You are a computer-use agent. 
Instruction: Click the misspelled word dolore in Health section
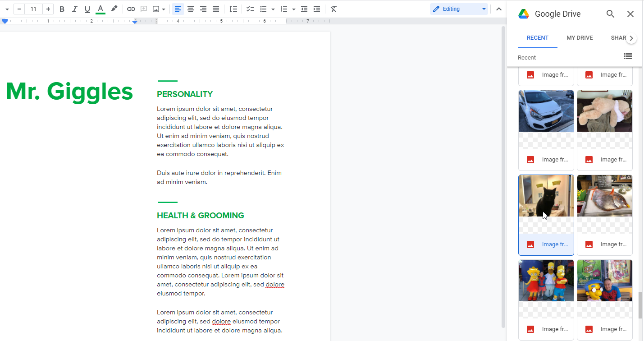(275, 285)
